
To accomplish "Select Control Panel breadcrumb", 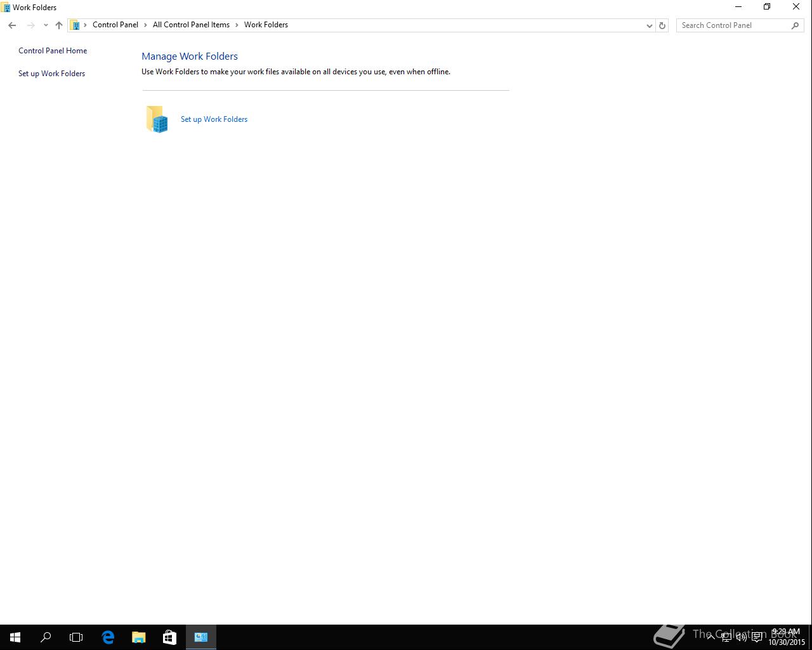I will click(x=115, y=25).
